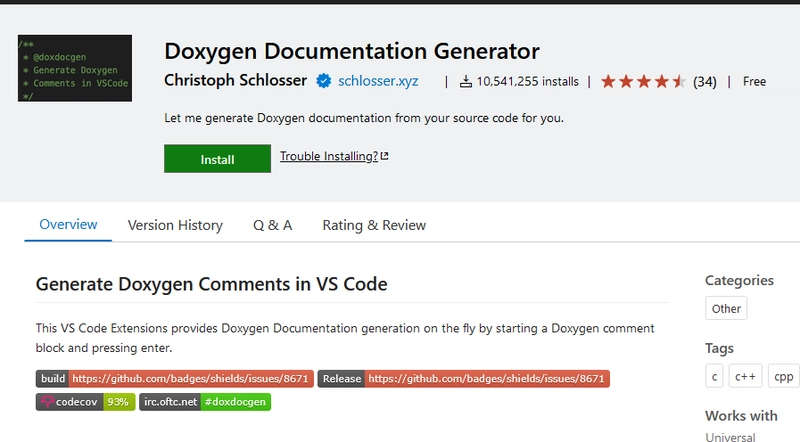Click the star rating icons
Viewport: 800px width, 442px height.
[x=643, y=81]
